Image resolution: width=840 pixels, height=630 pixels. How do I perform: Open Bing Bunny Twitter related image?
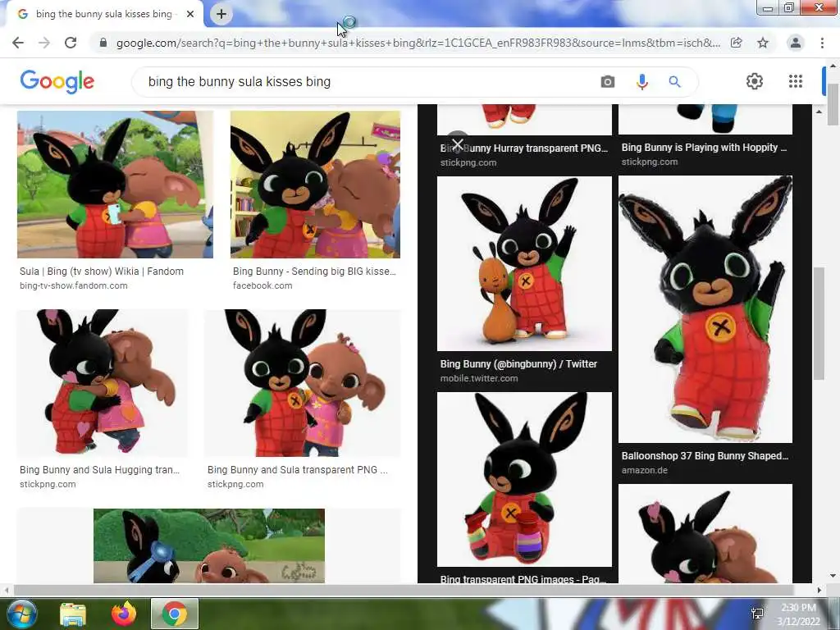524,263
